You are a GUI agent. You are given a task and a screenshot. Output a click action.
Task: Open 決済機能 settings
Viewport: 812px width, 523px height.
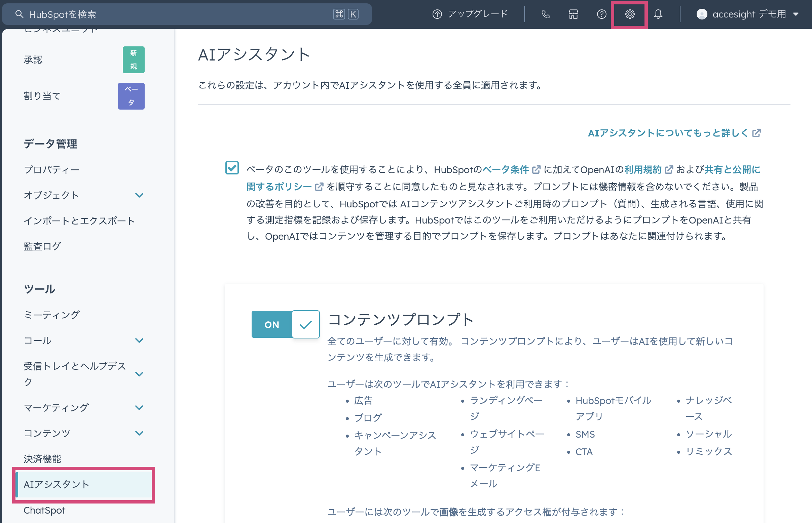click(x=42, y=459)
